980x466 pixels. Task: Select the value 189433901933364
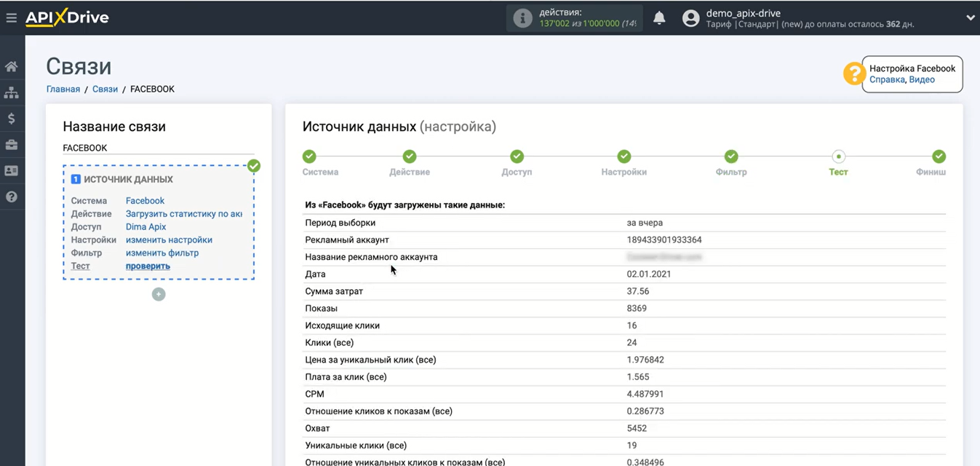(x=664, y=240)
